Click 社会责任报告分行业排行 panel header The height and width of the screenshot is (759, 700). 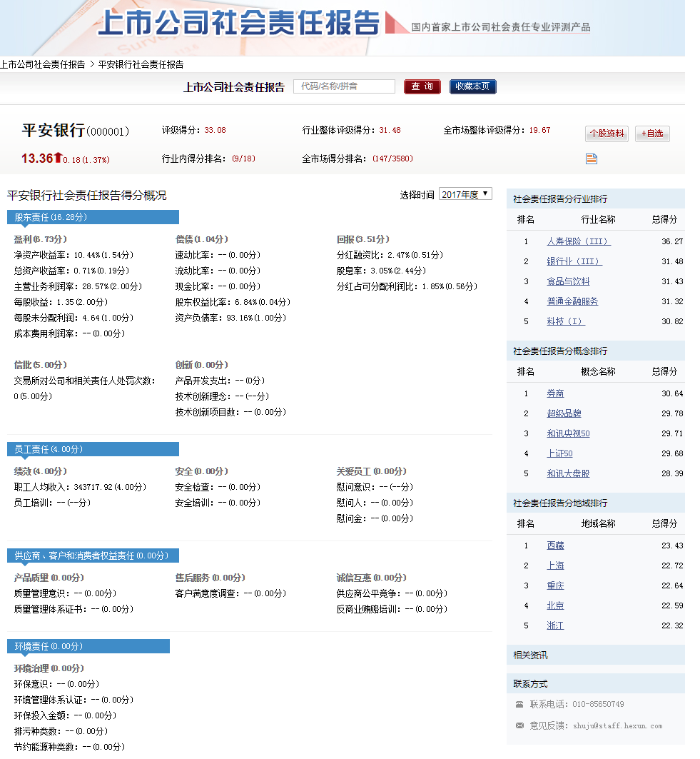click(x=596, y=199)
